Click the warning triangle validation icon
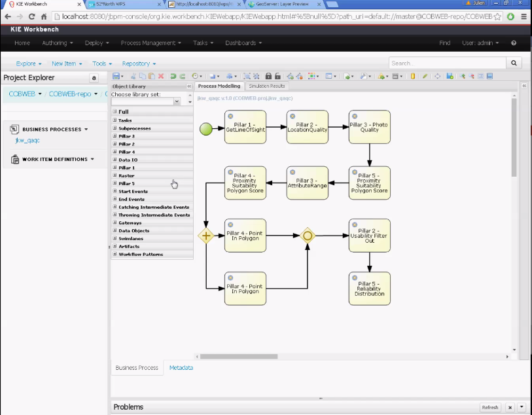Screen dimensions: 532x415 [x=381, y=76]
